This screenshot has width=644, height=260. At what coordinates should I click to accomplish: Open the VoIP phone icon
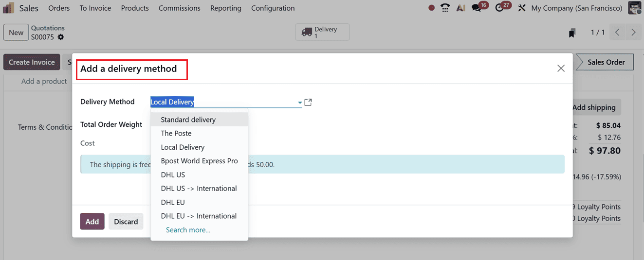[445, 8]
